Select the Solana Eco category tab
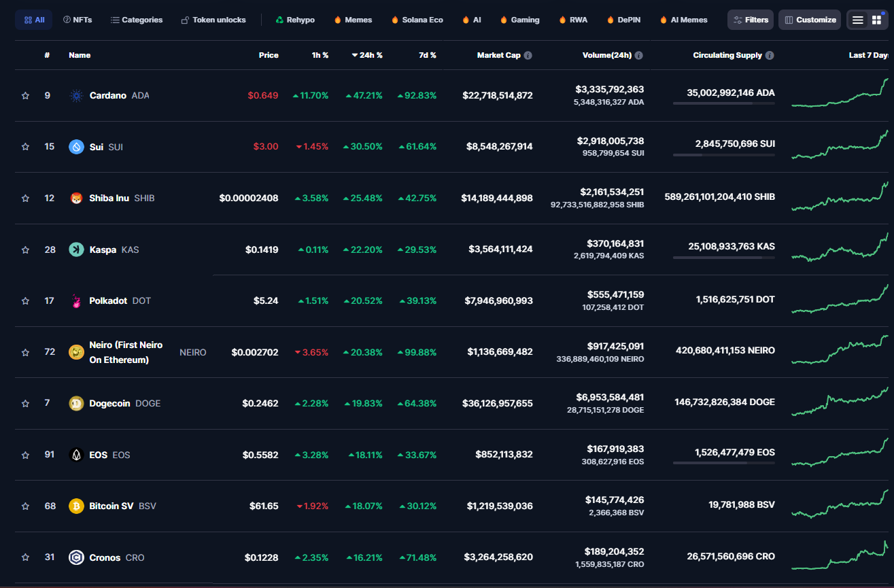Image resolution: width=894 pixels, height=588 pixels. coord(417,20)
